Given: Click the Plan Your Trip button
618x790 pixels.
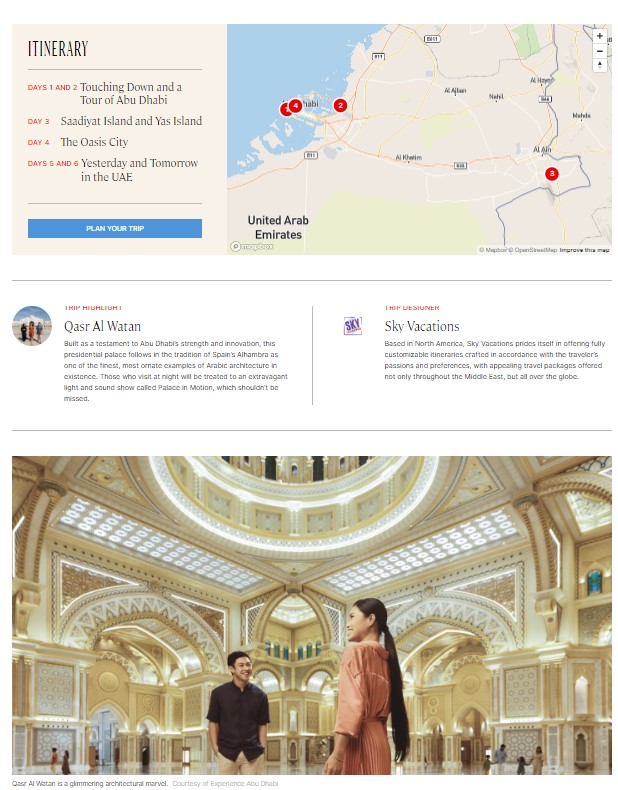Looking at the screenshot, I should click(115, 228).
